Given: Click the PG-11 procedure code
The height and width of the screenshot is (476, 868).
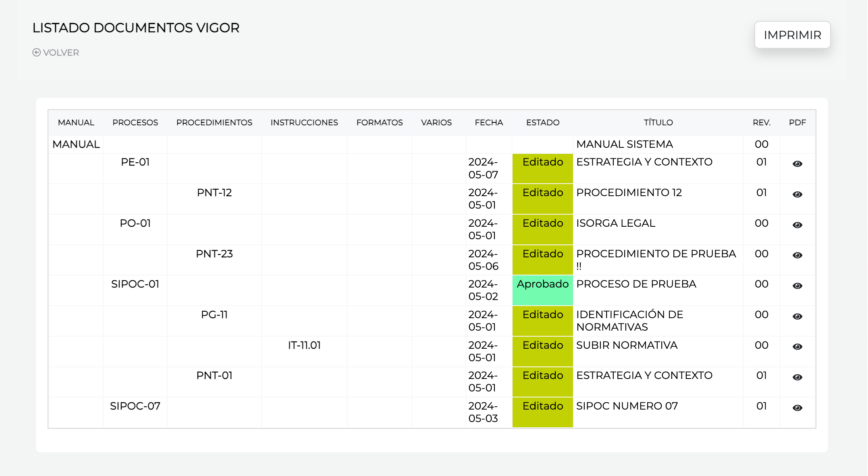Looking at the screenshot, I should (x=214, y=315).
